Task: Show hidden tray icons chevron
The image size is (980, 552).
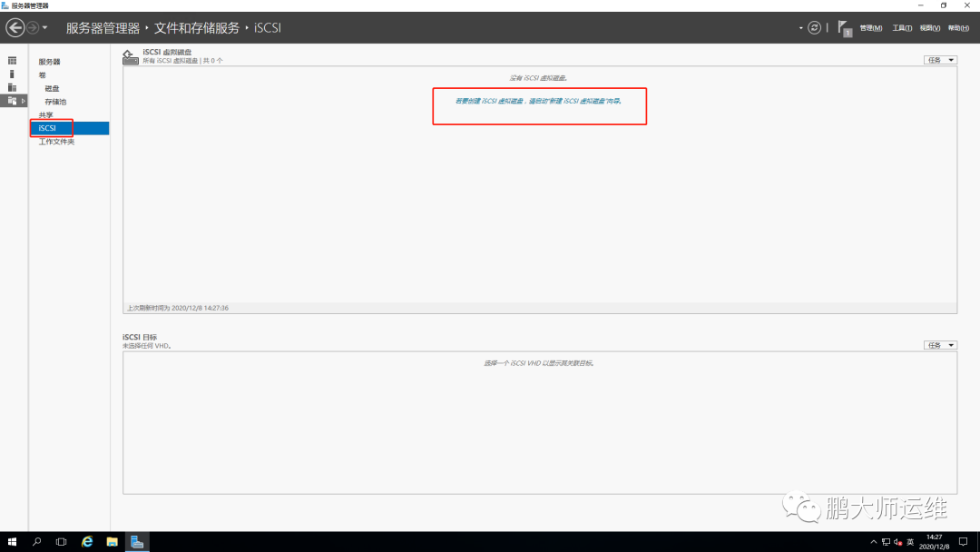Action: pos(873,542)
